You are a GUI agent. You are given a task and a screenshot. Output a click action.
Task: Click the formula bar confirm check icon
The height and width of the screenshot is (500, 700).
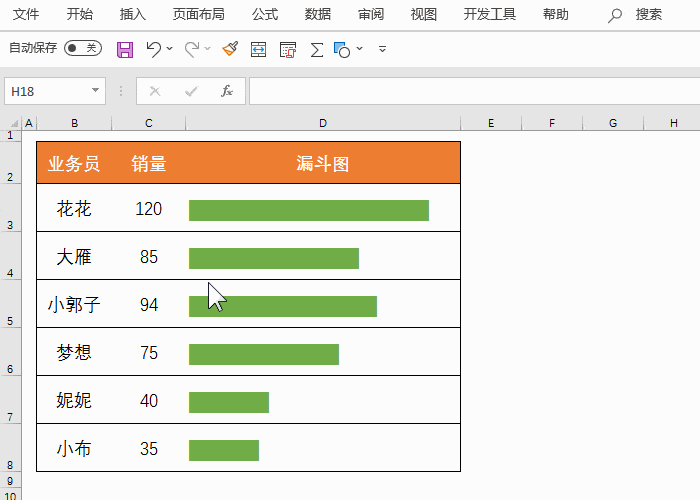(x=191, y=91)
